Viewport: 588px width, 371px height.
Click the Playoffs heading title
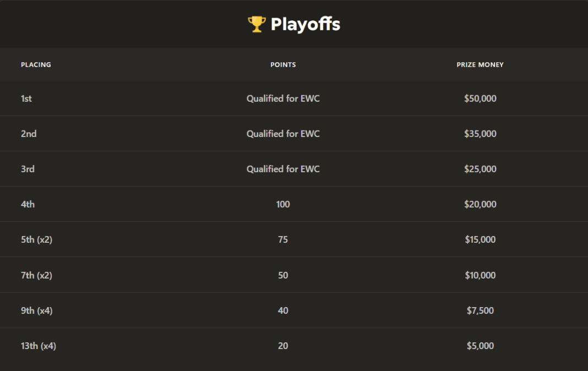tap(305, 24)
